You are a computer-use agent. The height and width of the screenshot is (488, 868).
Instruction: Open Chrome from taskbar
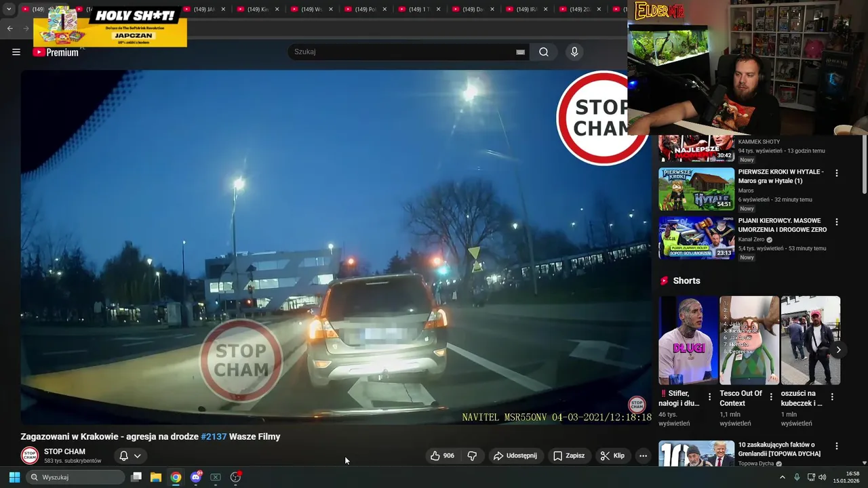click(x=176, y=477)
